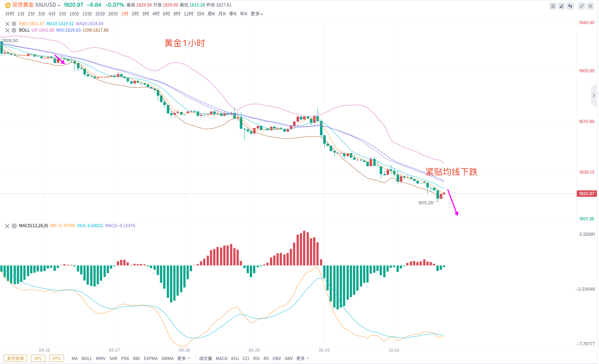Viewport: 599px width, 364px height.
Task: Switch to the 日K timeframe
Action: pyautogui.click(x=201, y=14)
